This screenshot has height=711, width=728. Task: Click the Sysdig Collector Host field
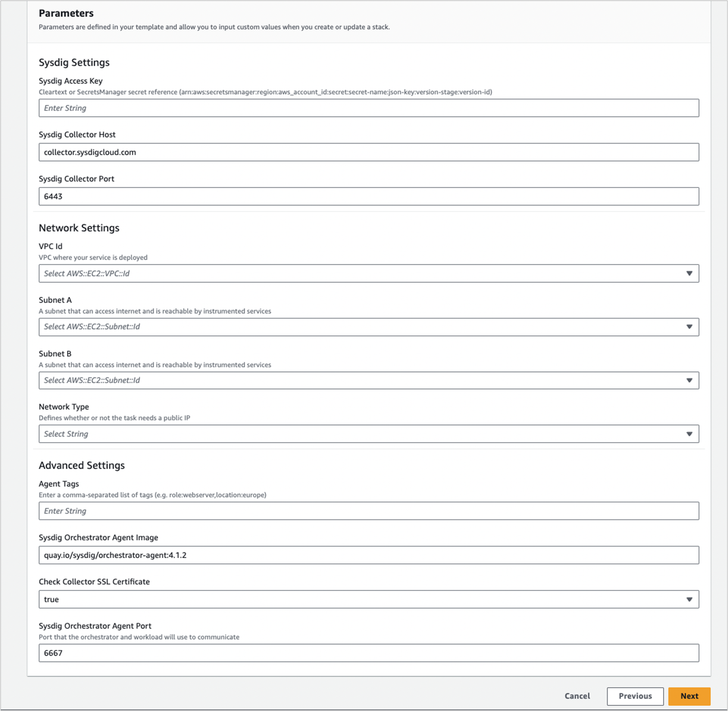pos(369,152)
